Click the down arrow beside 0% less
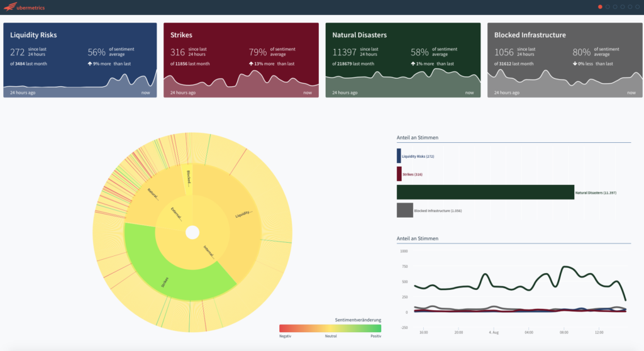This screenshot has width=644, height=351. click(x=575, y=64)
